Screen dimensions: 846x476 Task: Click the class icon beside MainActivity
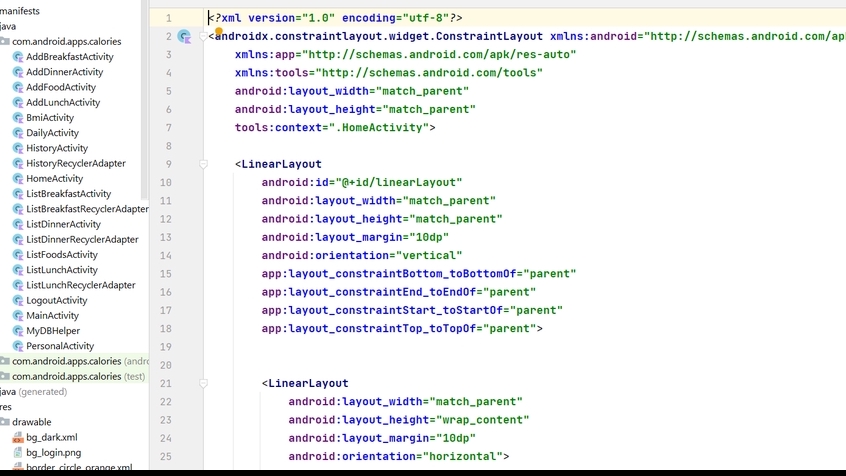pyautogui.click(x=18, y=316)
